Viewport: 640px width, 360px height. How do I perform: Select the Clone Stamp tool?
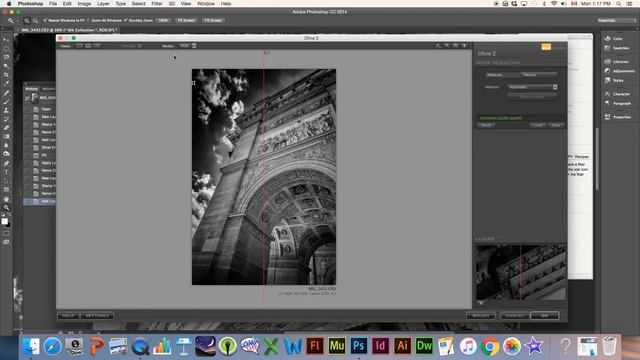(x=6, y=110)
